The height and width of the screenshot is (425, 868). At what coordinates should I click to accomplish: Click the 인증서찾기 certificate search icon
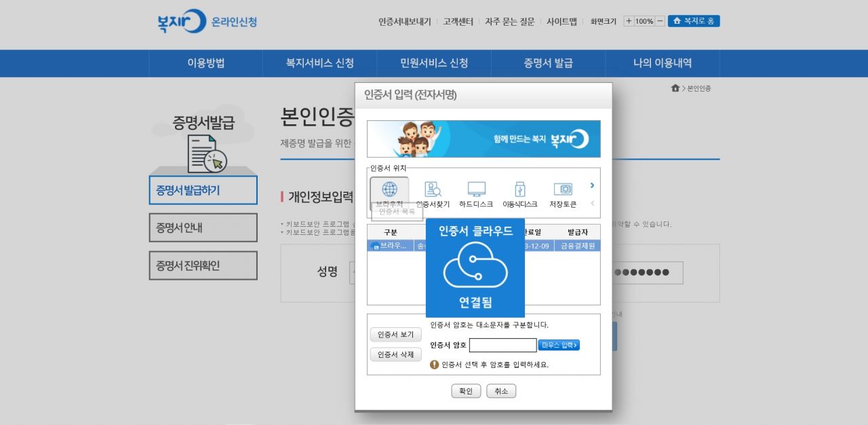(433, 193)
